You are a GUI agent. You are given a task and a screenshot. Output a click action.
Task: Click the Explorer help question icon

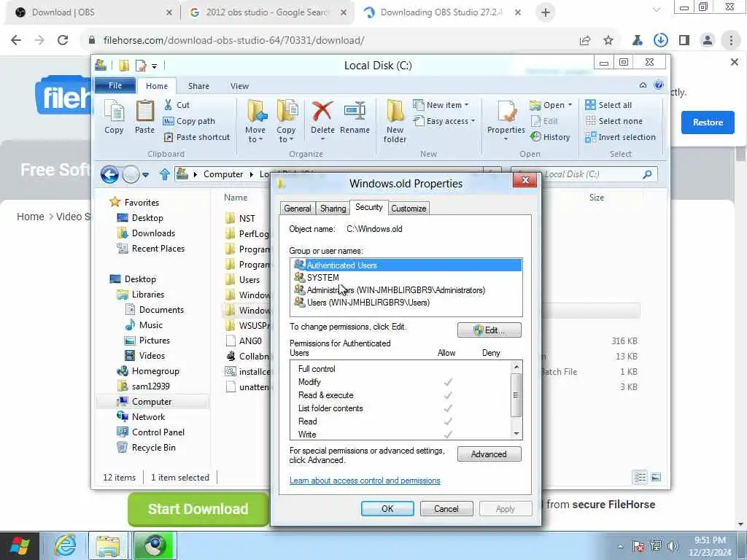tap(659, 85)
